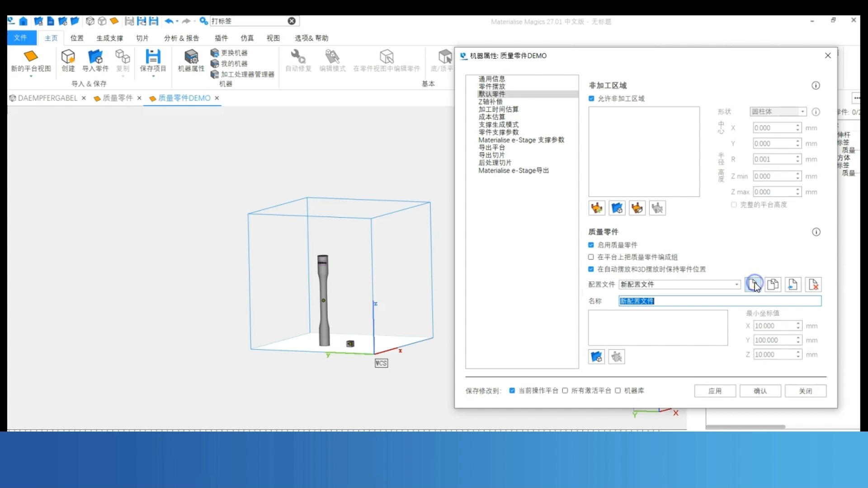Screen dimensions: 868x488
Task: Click the undo arrow icon
Action: pyautogui.click(x=169, y=21)
